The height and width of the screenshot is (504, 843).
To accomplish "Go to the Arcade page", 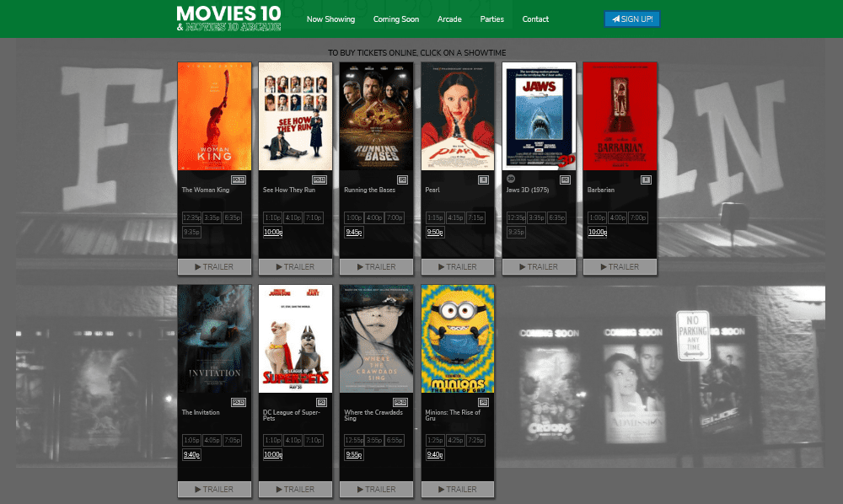I will [x=449, y=19].
